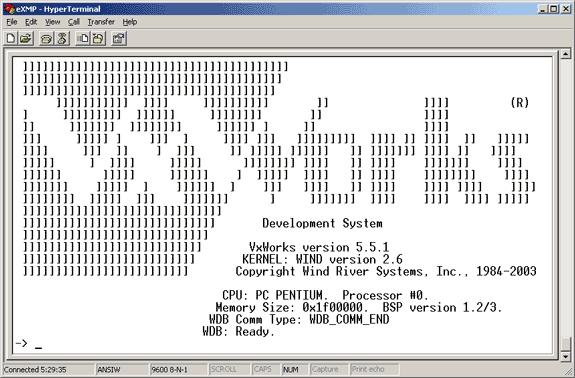Click the 'KERNEL: WIND version 2.6' line
The height and width of the screenshot is (378, 575).
coord(322,259)
